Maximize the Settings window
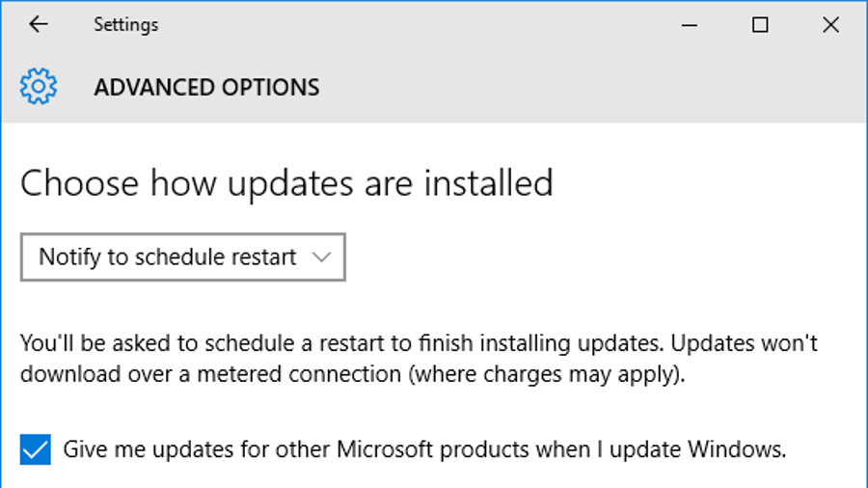Screen dimensions: 868x488 (760, 25)
